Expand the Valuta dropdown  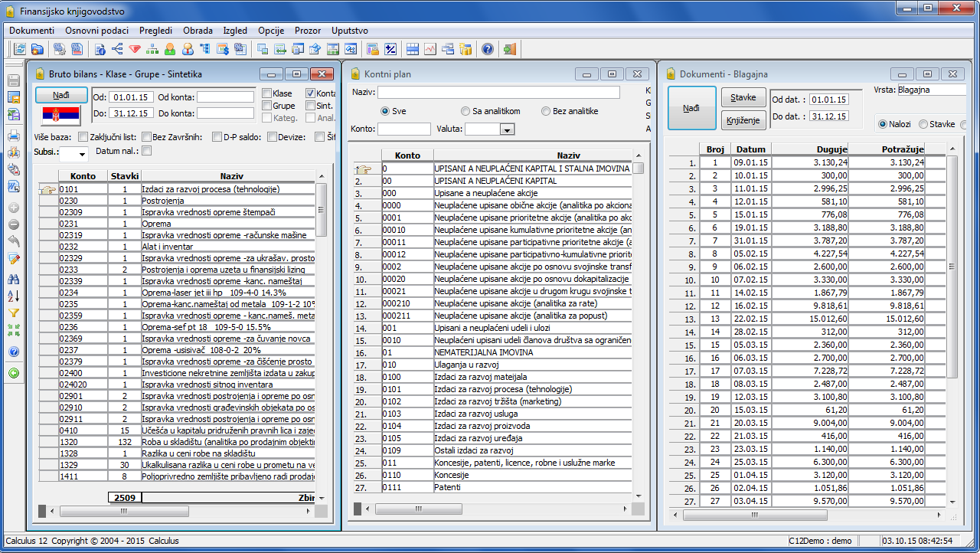(506, 130)
